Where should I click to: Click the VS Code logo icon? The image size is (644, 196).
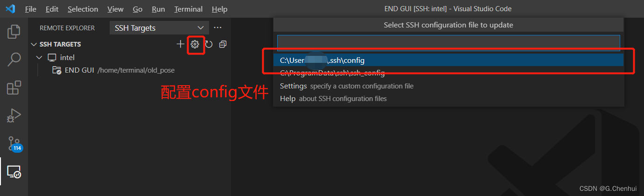pyautogui.click(x=10, y=9)
